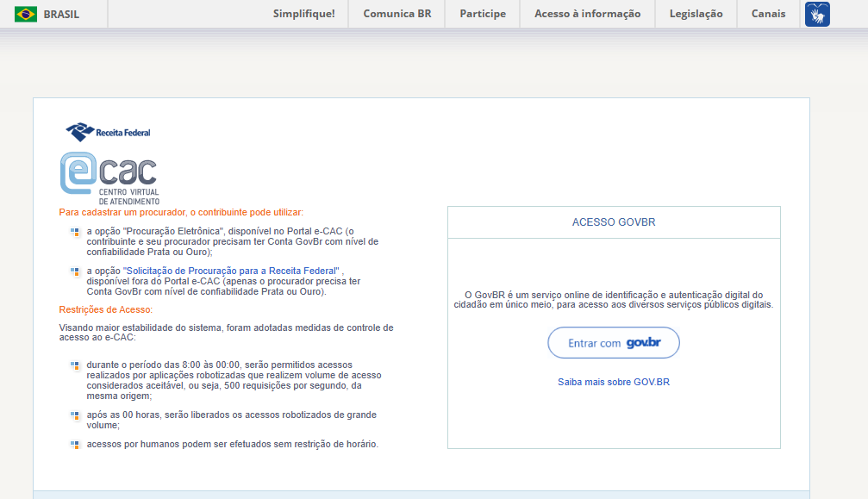Image resolution: width=868 pixels, height=499 pixels.
Task: Click bullet icon beside 'Solicitação de Procuração' item
Action: coord(75,271)
